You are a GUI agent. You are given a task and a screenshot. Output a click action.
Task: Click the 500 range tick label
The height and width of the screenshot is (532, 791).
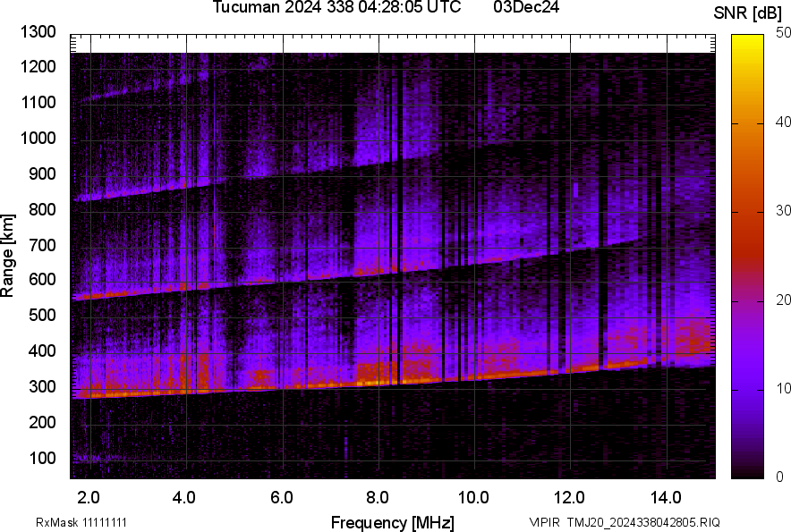tap(43, 316)
